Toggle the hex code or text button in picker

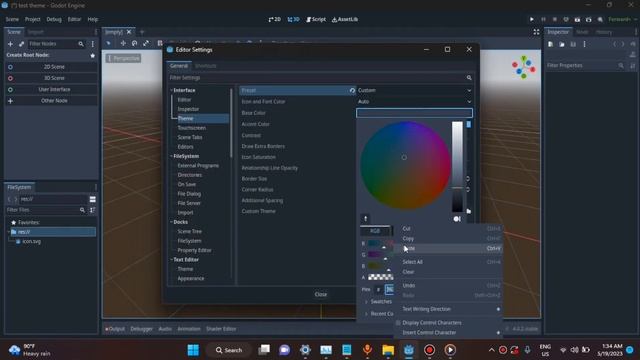click(x=378, y=289)
